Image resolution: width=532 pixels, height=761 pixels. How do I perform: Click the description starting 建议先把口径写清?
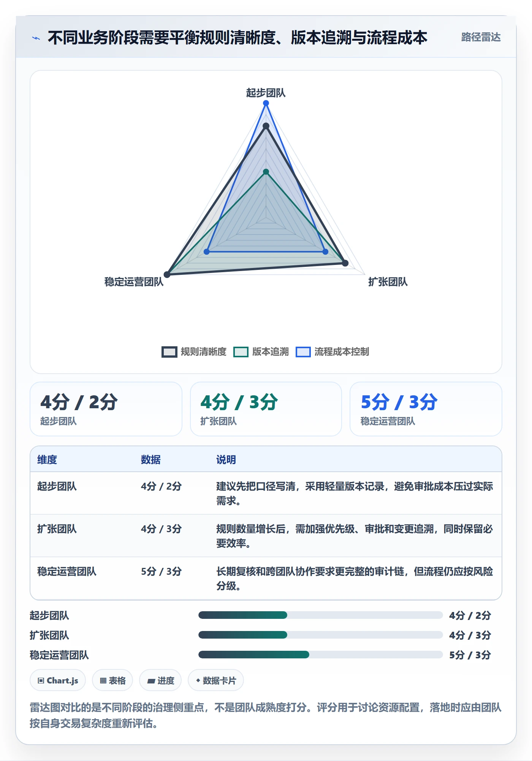(355, 493)
